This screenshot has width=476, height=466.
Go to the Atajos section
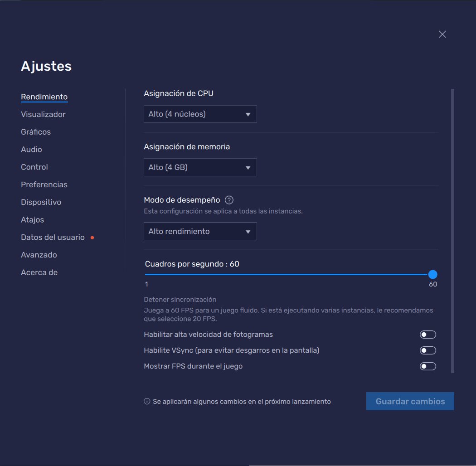pyautogui.click(x=33, y=220)
